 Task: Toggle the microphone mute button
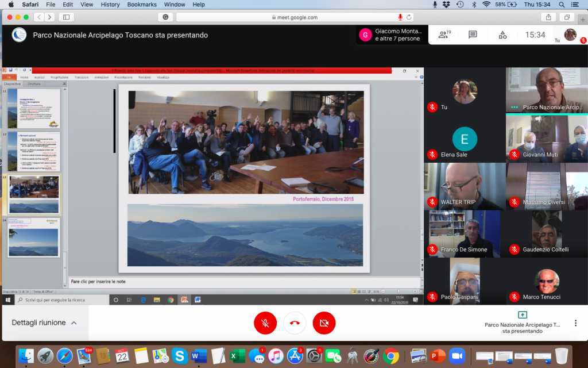[x=265, y=323]
